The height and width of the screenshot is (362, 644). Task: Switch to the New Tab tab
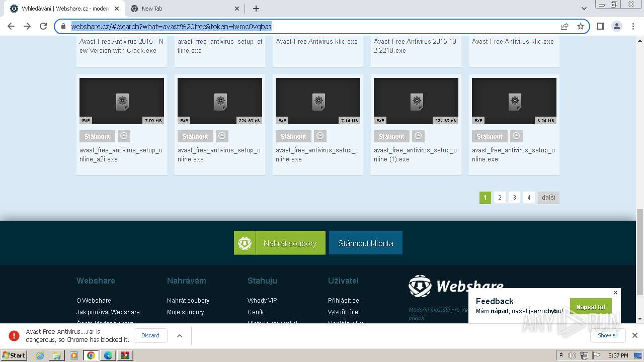click(185, 9)
